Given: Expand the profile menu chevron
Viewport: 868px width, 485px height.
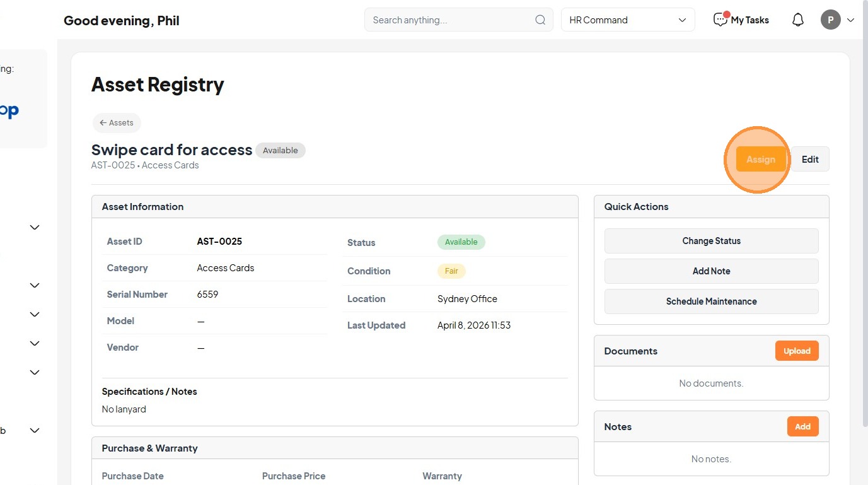Looking at the screenshot, I should point(850,20).
